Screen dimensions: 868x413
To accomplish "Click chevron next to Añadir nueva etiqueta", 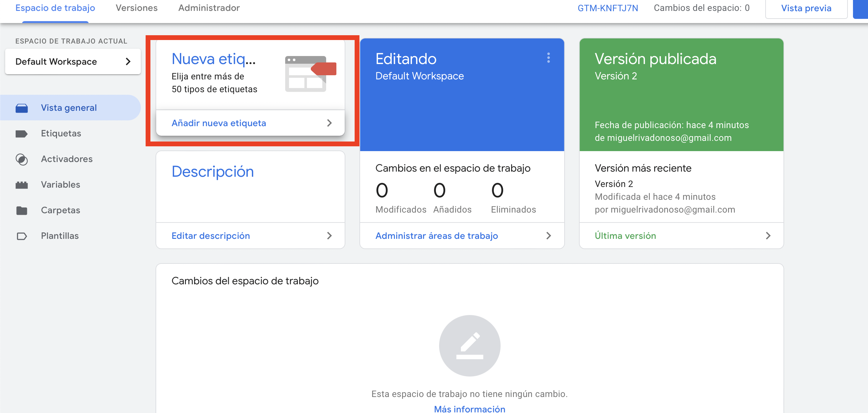I will point(329,123).
